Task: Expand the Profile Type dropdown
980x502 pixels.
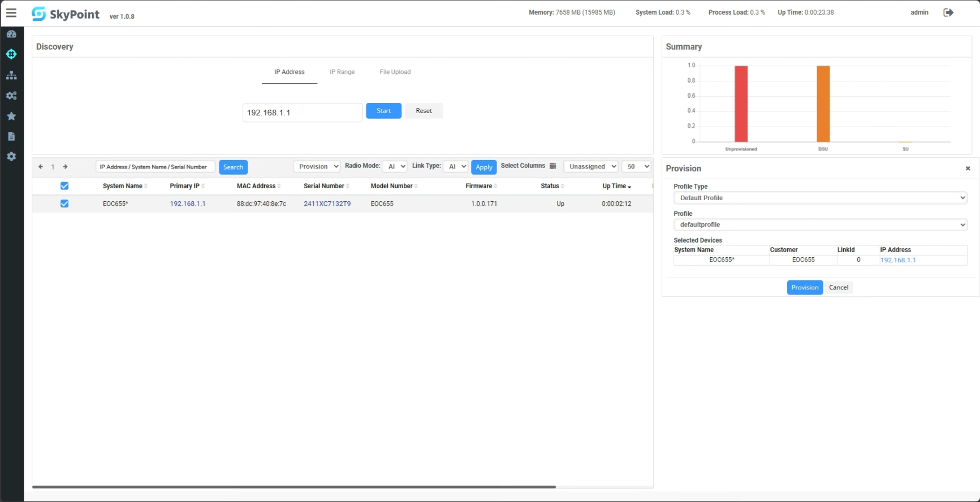Action: point(820,198)
